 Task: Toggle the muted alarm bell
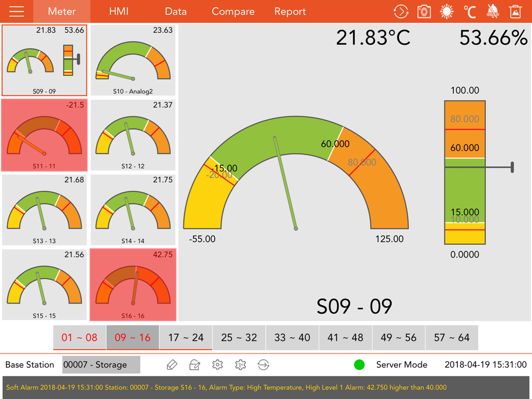click(493, 12)
